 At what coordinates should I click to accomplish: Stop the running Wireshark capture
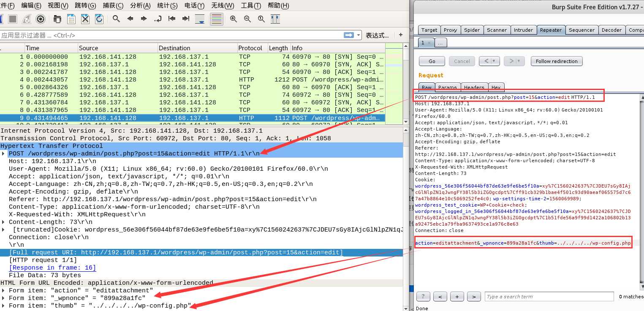click(13, 19)
